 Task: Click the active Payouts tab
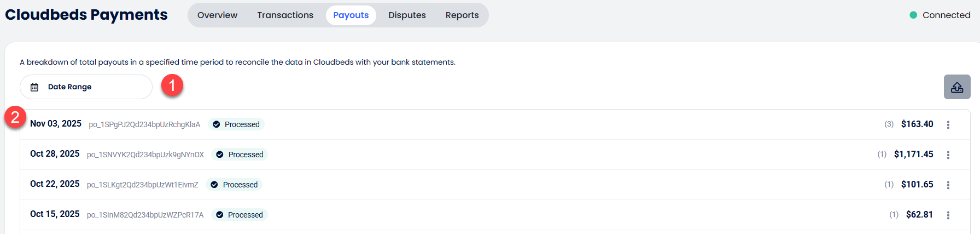coord(351,15)
